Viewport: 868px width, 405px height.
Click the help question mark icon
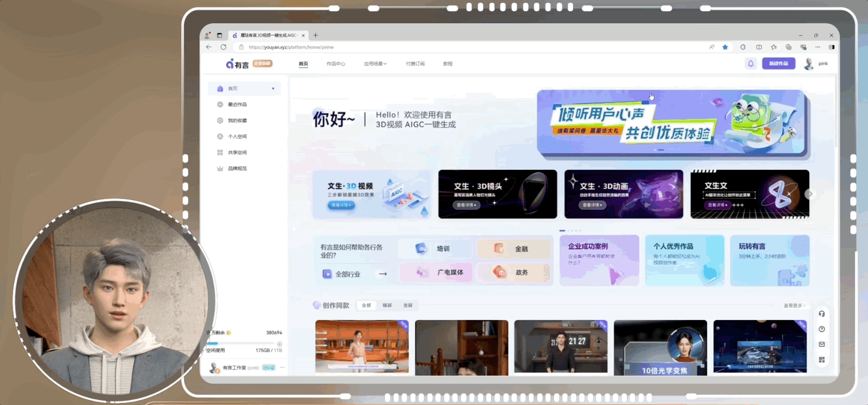pos(821,329)
